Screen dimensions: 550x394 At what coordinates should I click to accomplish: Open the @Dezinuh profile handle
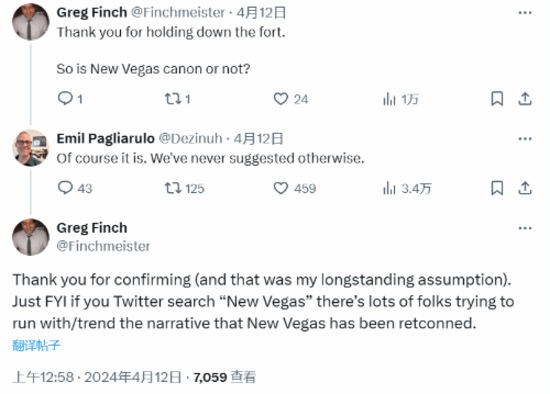click(190, 139)
